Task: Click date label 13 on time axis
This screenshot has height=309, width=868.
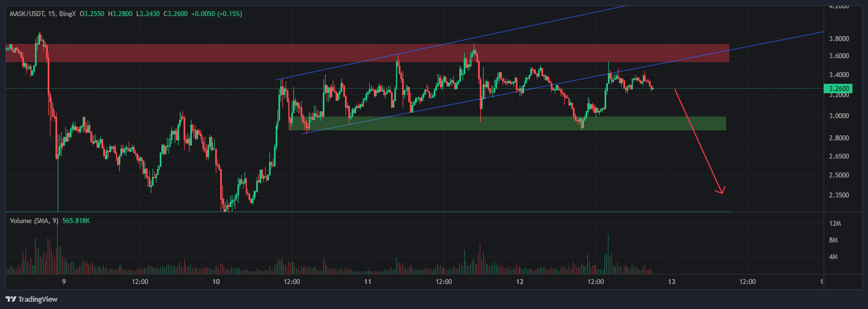Action: (672, 282)
